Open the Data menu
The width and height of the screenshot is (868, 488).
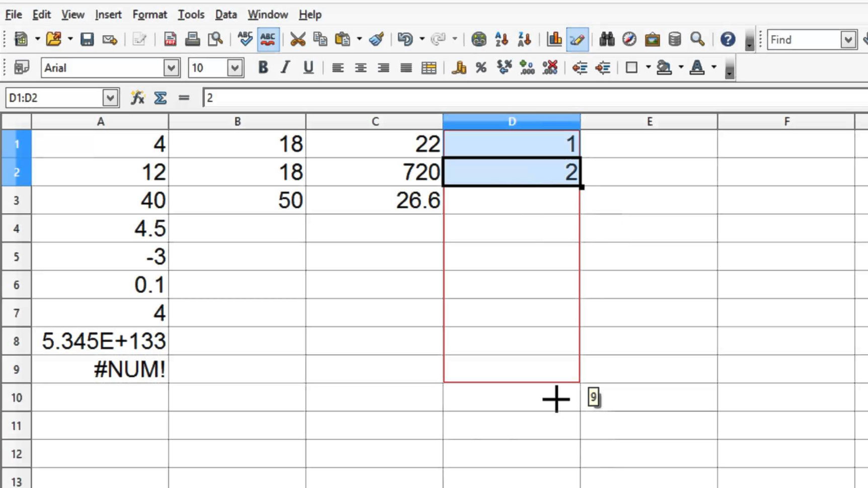(x=225, y=15)
